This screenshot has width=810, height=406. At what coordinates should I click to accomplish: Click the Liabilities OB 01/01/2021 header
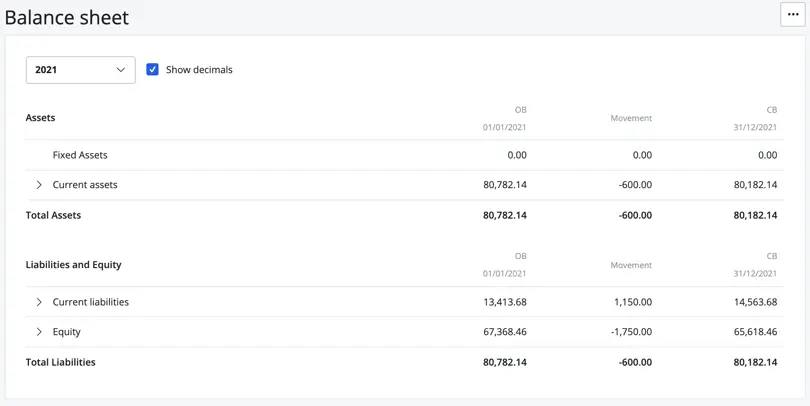505,265
